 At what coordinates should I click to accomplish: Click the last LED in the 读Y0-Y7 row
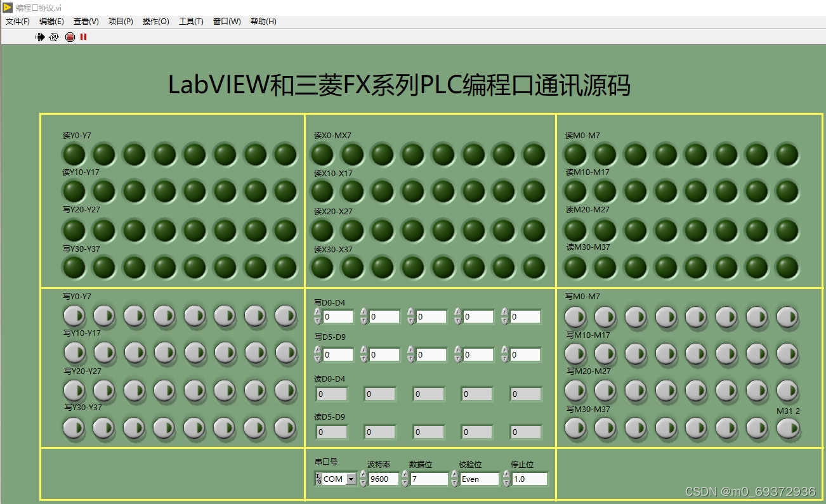[x=285, y=154]
